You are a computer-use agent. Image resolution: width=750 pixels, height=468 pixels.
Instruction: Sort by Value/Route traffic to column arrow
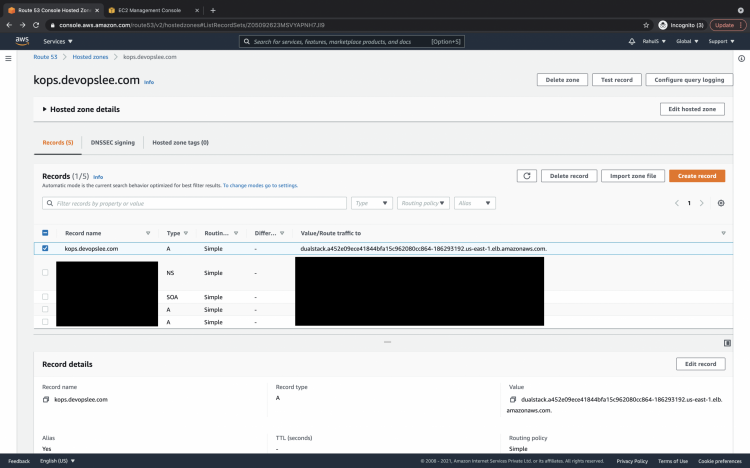[x=723, y=233]
